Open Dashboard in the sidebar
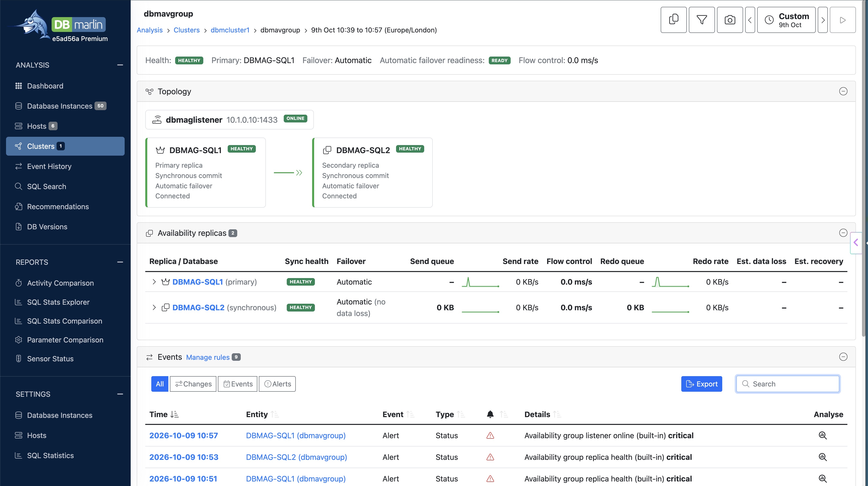Viewport: 868px width, 486px height. coord(65,86)
